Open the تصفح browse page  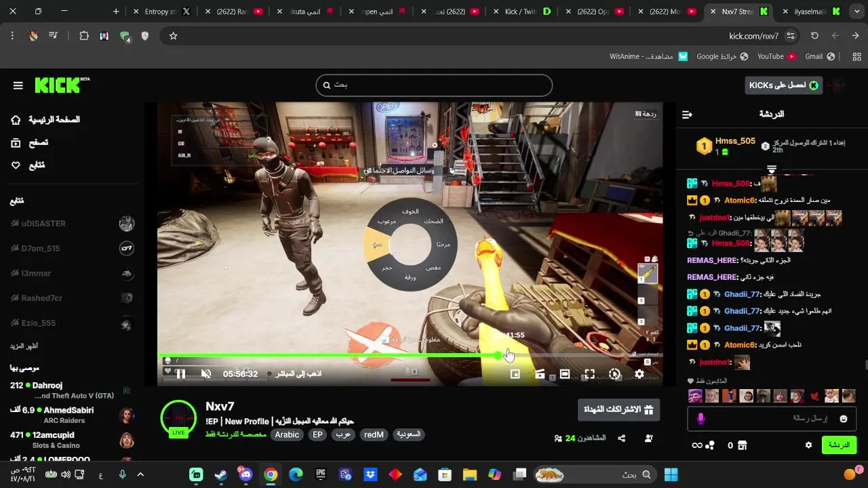point(30,143)
